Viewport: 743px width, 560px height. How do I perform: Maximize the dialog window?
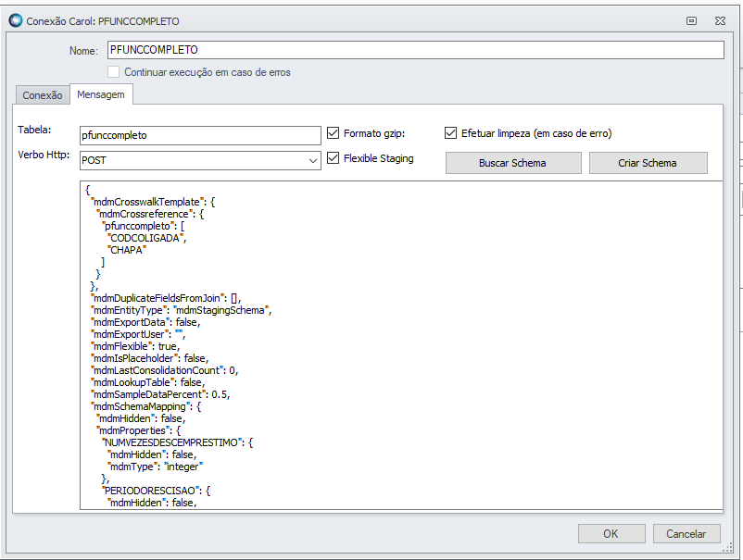pyautogui.click(x=691, y=20)
